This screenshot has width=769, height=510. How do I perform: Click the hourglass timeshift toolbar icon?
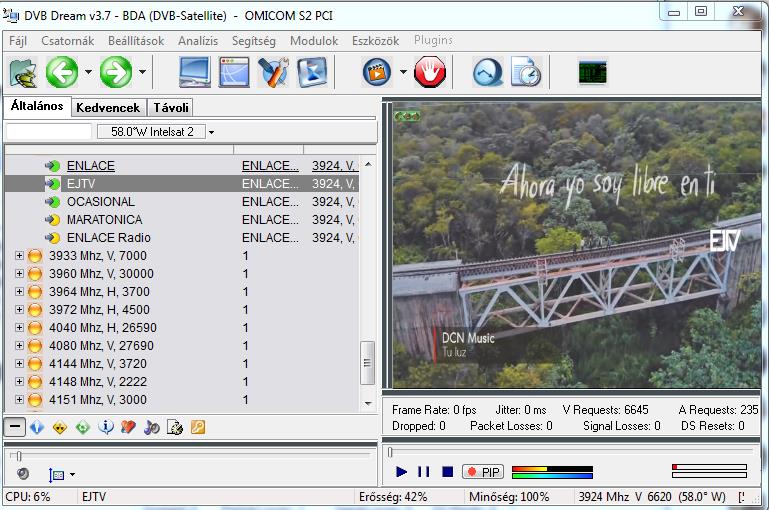[x=312, y=72]
